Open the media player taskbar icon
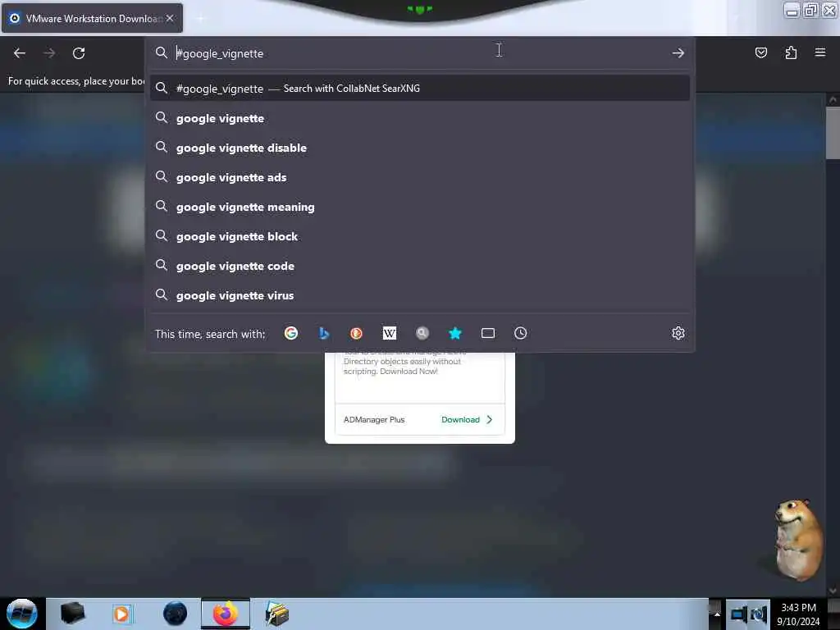The image size is (840, 630). pos(121,614)
